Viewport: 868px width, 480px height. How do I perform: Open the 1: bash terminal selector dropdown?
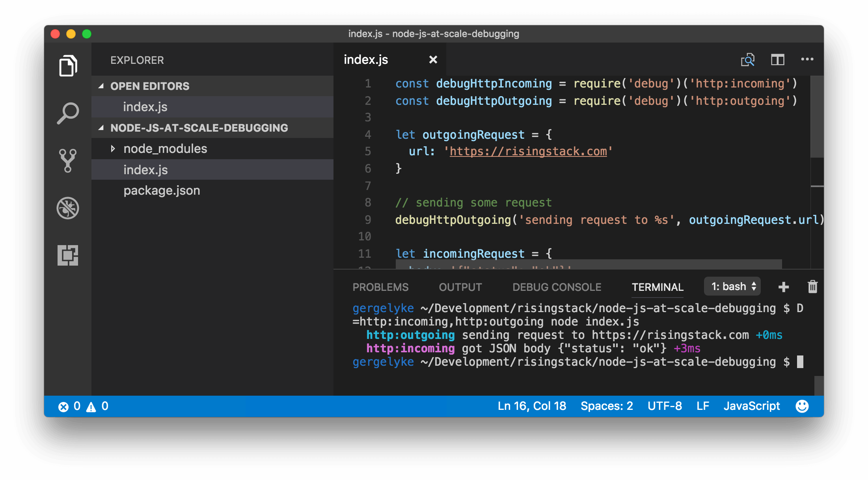[732, 287]
